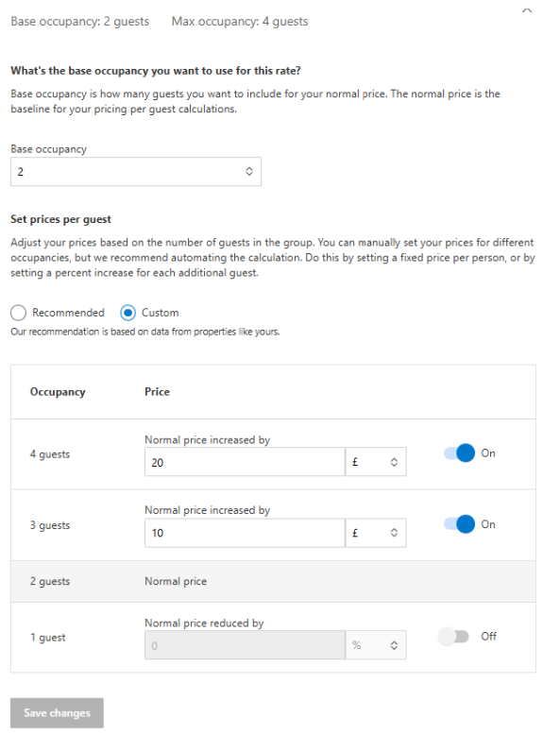The width and height of the screenshot is (560, 735).
Task: Edit the 3 guests price increase field
Action: tap(245, 533)
